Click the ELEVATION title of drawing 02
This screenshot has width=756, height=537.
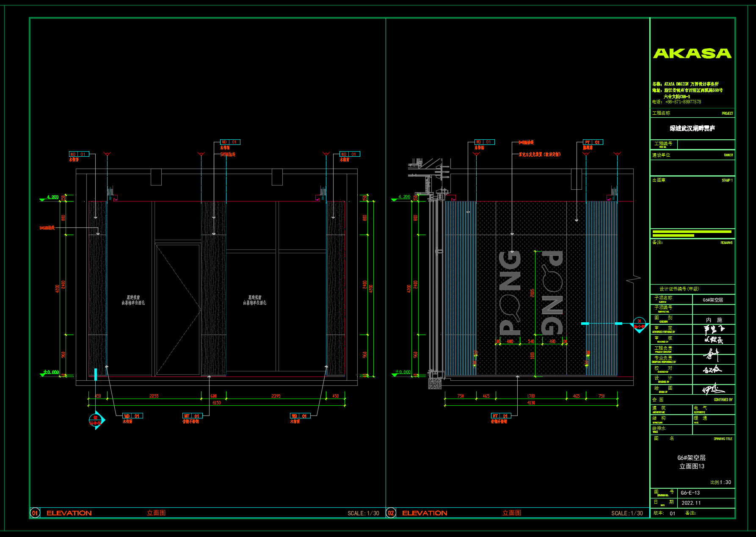(x=425, y=513)
